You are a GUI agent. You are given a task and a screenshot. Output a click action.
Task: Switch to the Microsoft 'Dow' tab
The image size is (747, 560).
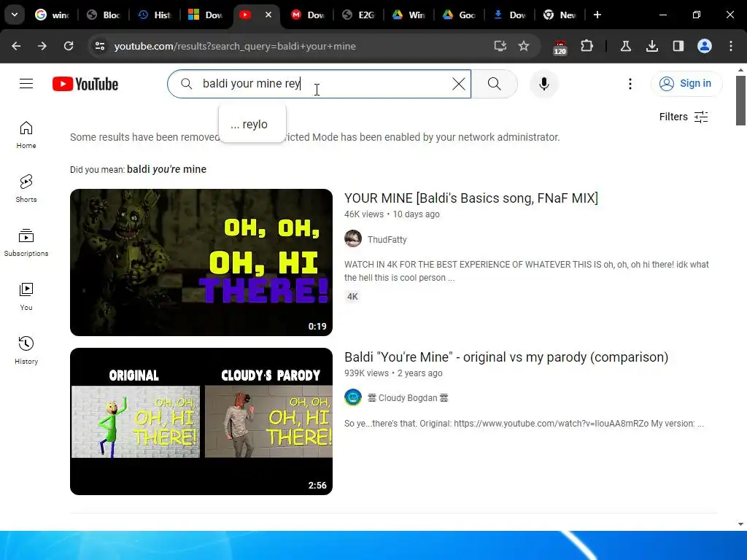[x=205, y=15]
